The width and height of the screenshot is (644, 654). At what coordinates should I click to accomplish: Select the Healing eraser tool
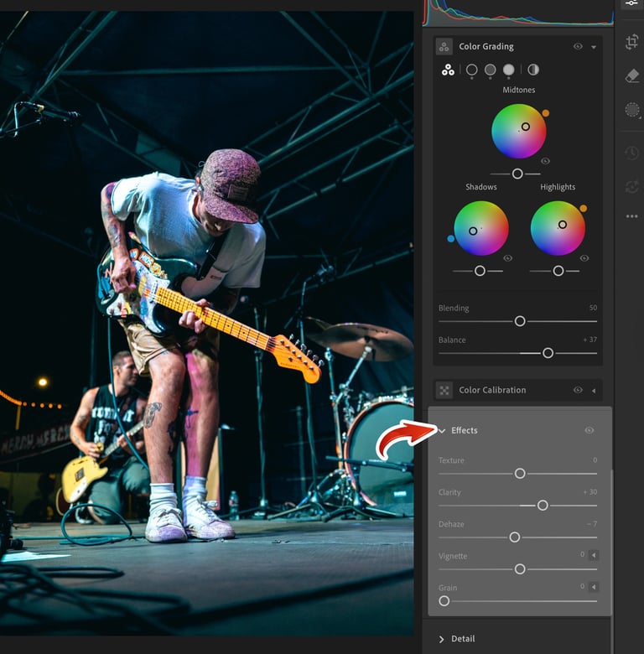[x=632, y=75]
